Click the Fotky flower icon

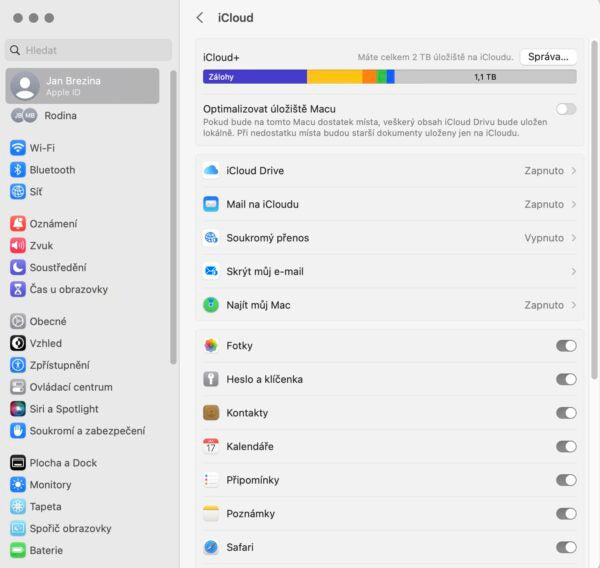[x=211, y=346]
